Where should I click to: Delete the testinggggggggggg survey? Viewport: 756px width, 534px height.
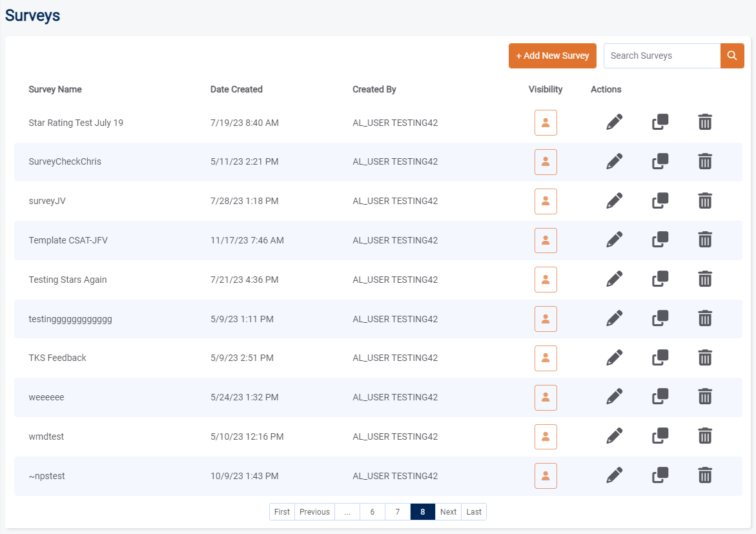tap(705, 318)
